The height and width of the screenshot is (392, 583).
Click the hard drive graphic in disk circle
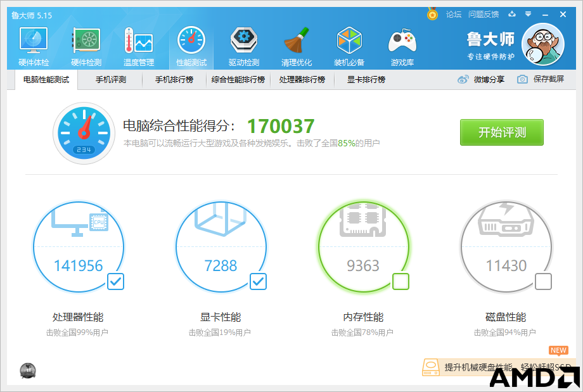coord(506,219)
